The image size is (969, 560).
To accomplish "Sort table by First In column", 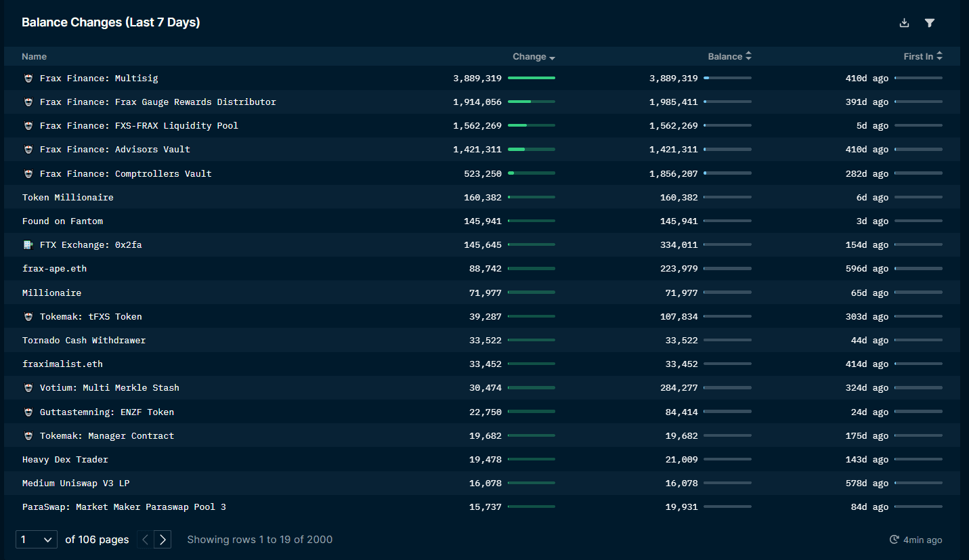I will [923, 57].
